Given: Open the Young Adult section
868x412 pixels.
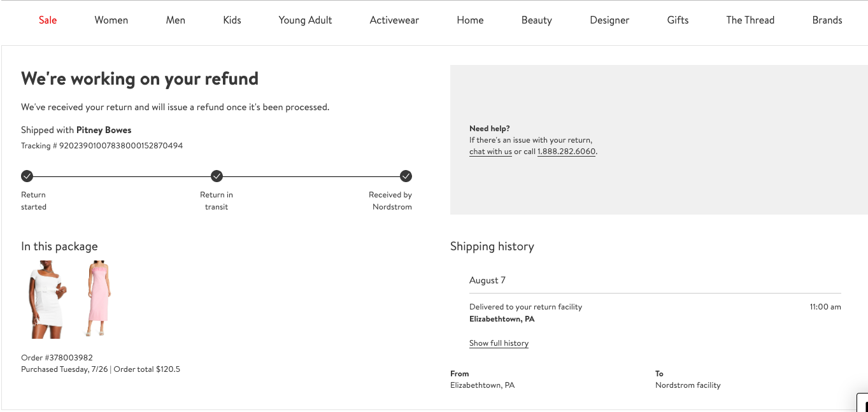Looking at the screenshot, I should [x=305, y=20].
